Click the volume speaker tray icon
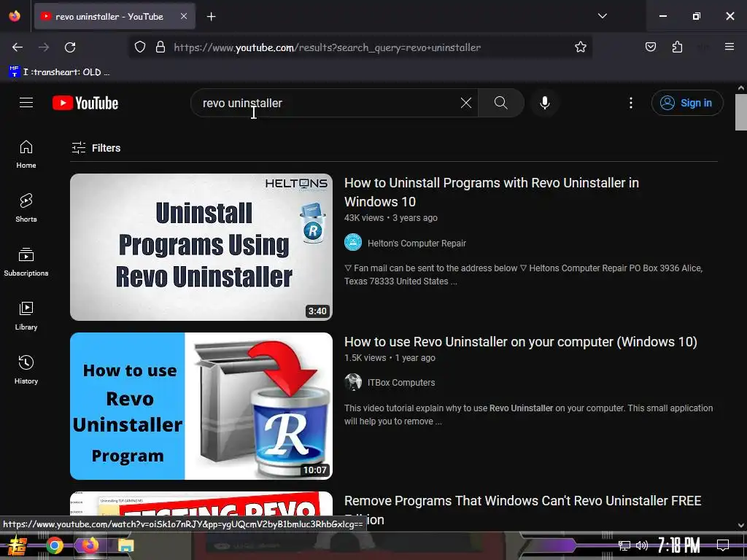Screen dimensions: 747x560 click(x=642, y=545)
